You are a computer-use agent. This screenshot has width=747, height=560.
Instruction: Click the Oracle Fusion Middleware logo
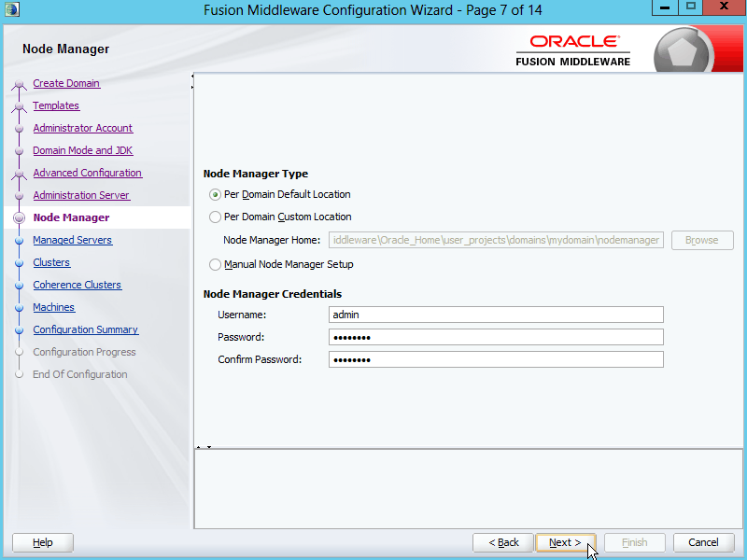click(573, 50)
